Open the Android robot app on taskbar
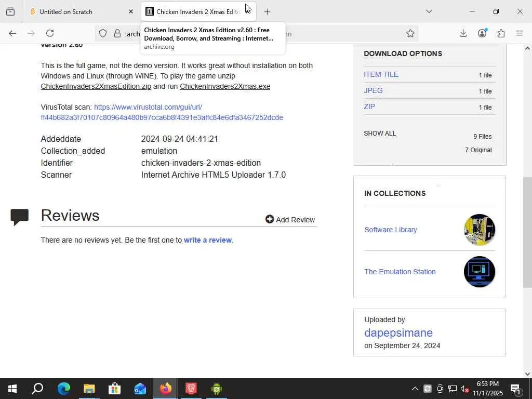The image size is (532, 399). tap(217, 389)
